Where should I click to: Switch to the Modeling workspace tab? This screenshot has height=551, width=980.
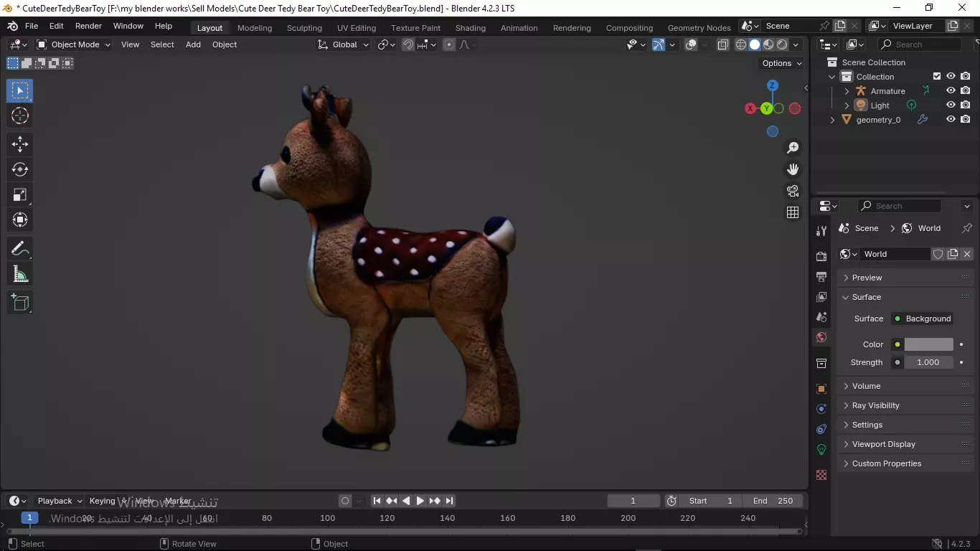tap(255, 28)
